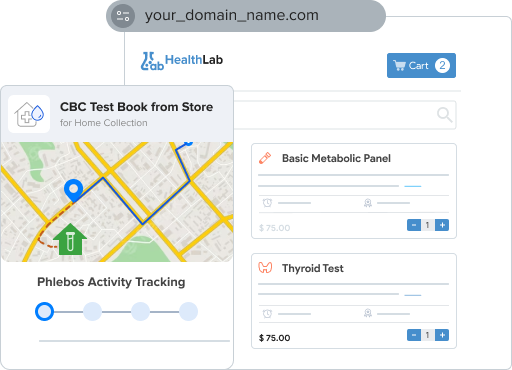The image size is (512, 370).
Task: Focus the test search input field
Action: point(345,115)
